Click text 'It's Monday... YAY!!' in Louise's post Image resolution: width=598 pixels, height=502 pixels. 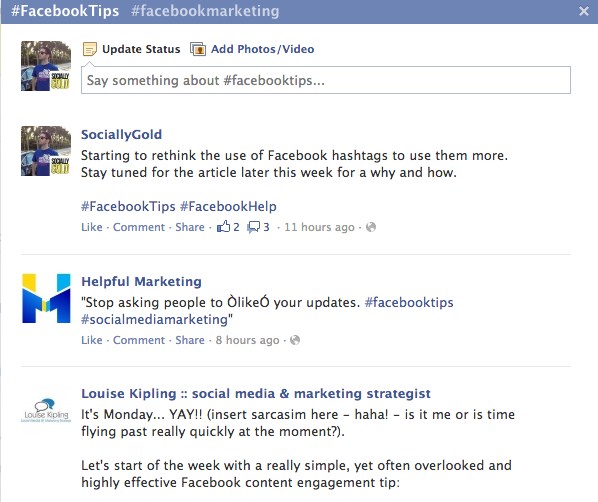[142, 415]
